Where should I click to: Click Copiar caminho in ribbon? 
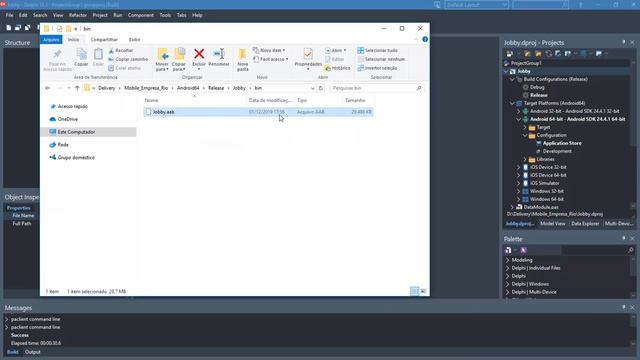coord(128,59)
